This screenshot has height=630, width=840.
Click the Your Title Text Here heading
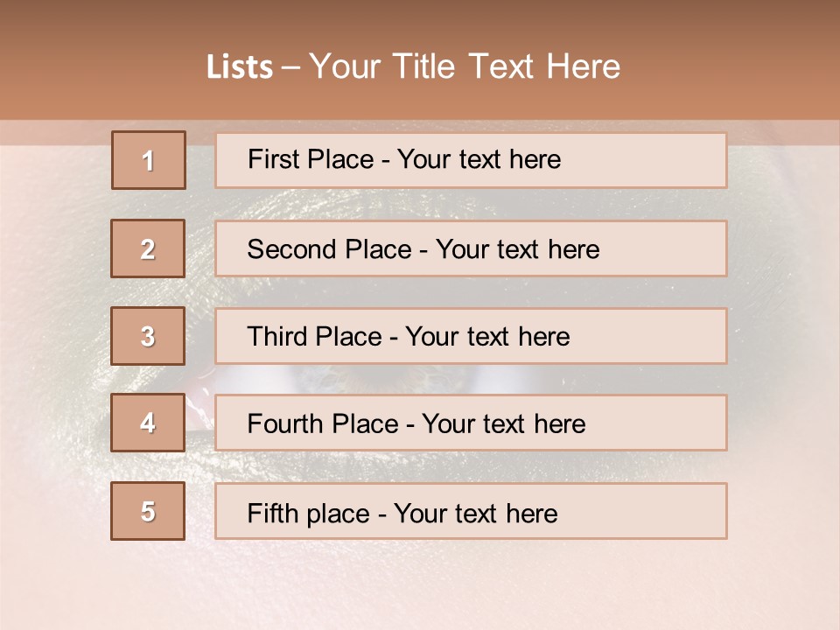pos(465,67)
